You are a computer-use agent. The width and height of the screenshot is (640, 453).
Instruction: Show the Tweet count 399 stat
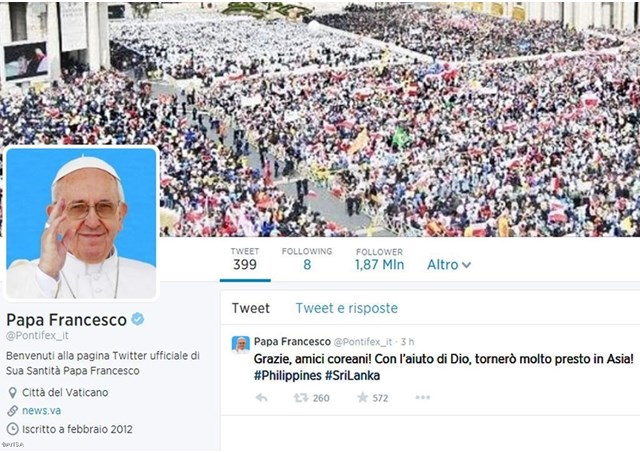[244, 259]
